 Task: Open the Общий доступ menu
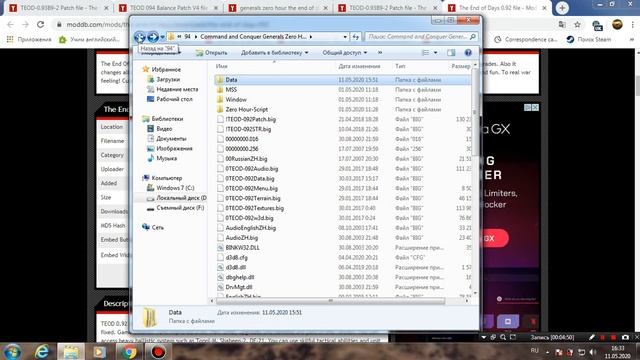click(344, 53)
